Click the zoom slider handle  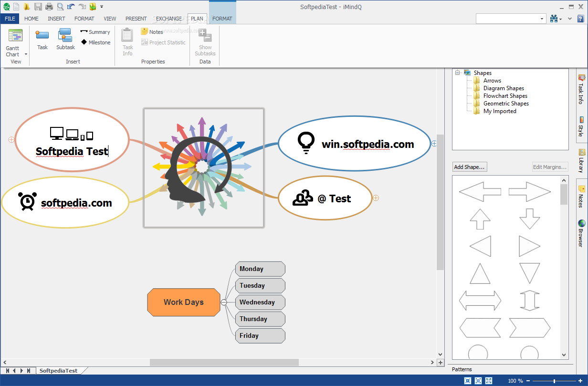click(x=554, y=381)
